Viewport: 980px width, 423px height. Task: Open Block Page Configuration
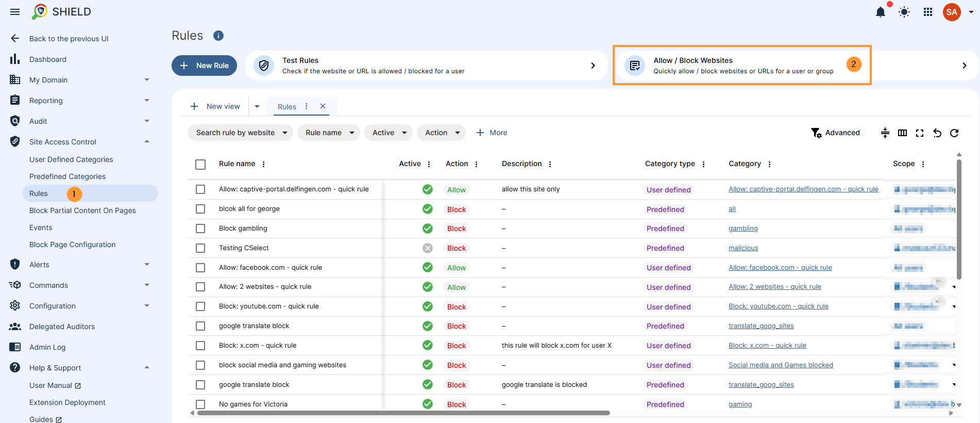coord(72,245)
